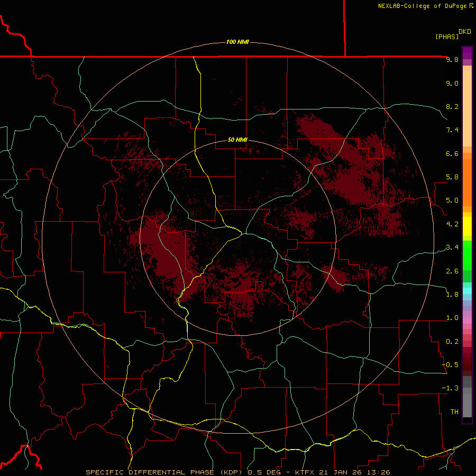The height and width of the screenshot is (476, 476).
Task: Pick the purple swatch atop the color bar
Action: (x=467, y=53)
